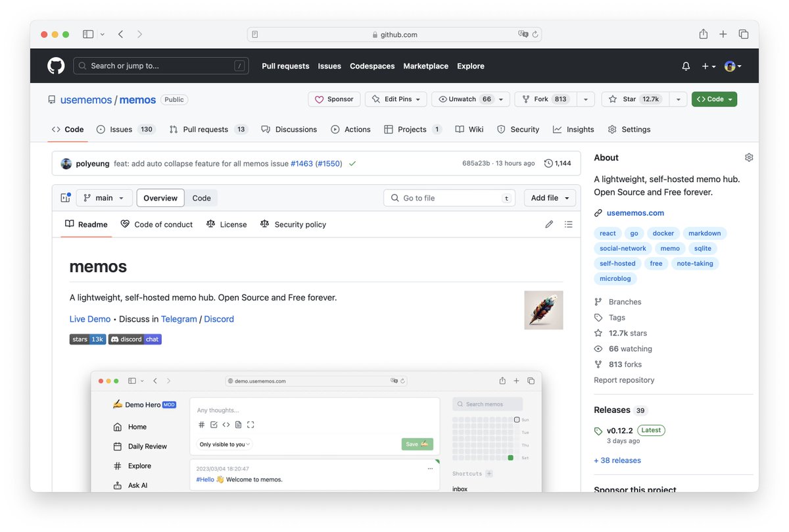The image size is (789, 532).
Task: Open the Code of conduct tab
Action: click(x=156, y=225)
